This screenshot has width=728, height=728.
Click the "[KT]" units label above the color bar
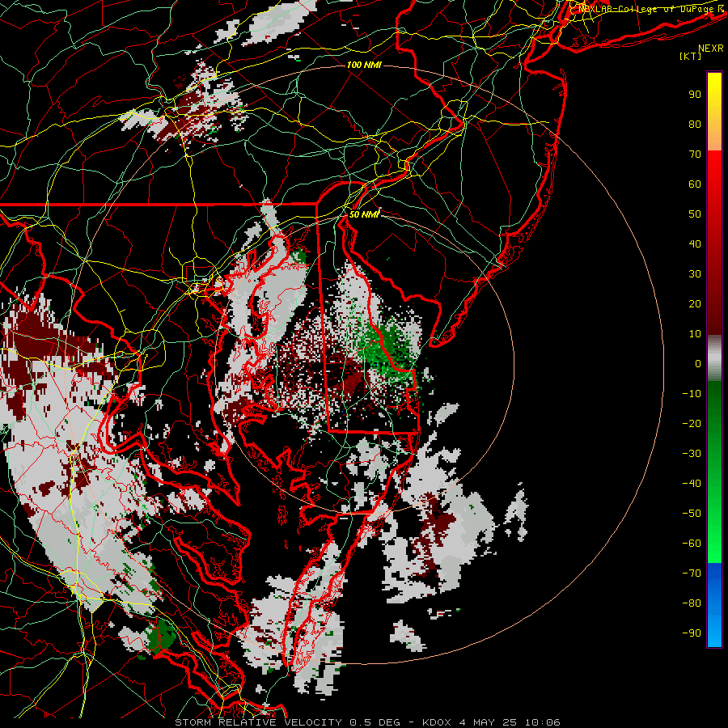click(691, 56)
